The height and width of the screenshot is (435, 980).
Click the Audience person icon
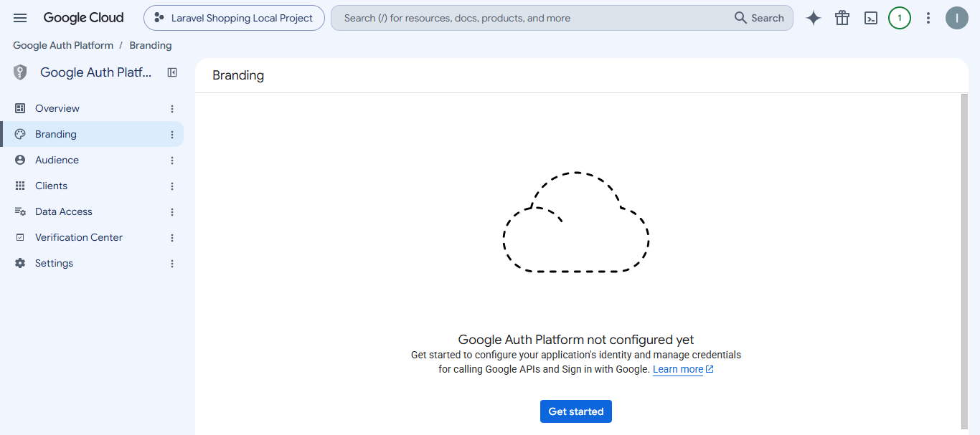tap(20, 160)
